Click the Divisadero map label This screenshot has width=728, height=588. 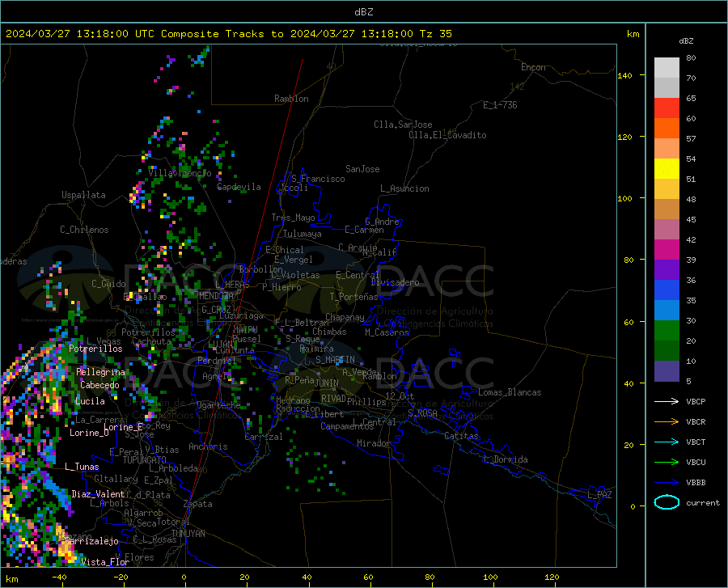[395, 282]
